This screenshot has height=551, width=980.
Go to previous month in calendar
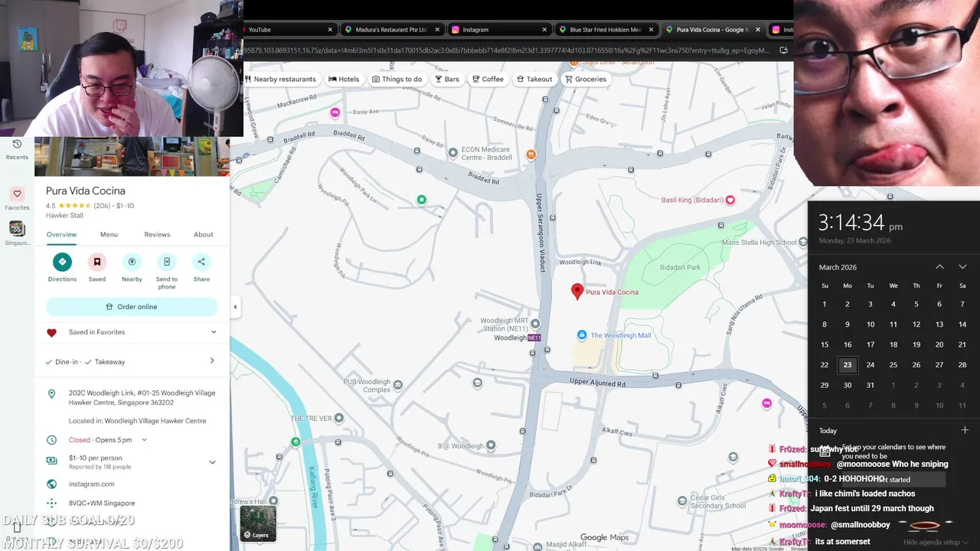coord(939,267)
